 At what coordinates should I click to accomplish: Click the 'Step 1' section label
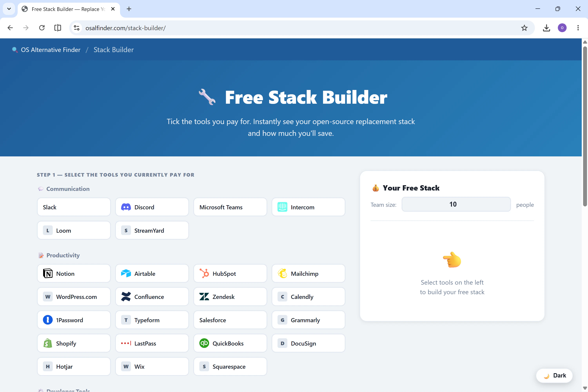pyautogui.click(x=115, y=175)
